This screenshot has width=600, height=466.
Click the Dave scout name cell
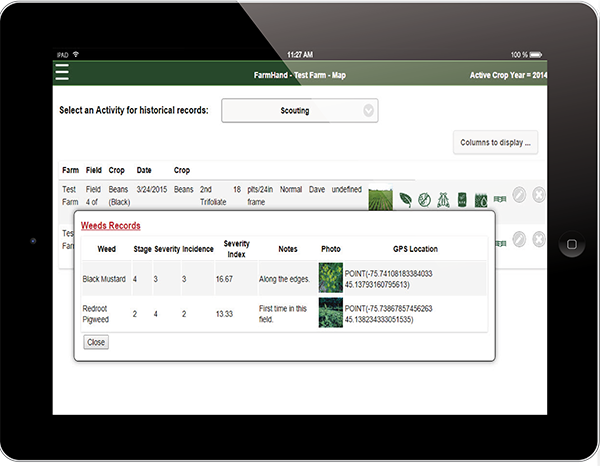click(x=317, y=189)
